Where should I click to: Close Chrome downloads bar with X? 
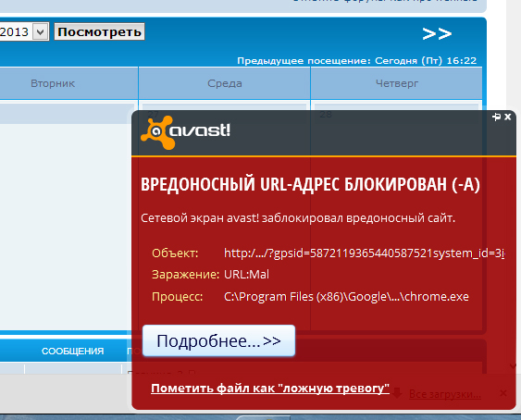503,393
